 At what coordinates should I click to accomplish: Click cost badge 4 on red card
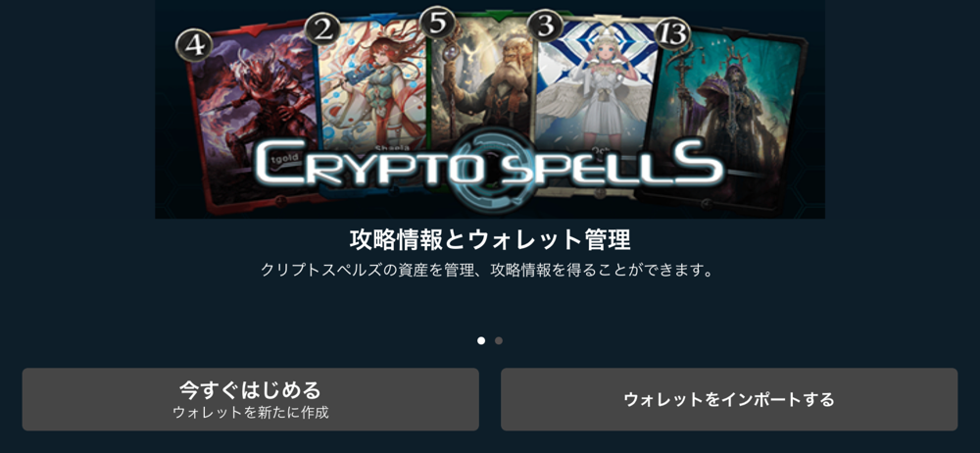point(194,47)
